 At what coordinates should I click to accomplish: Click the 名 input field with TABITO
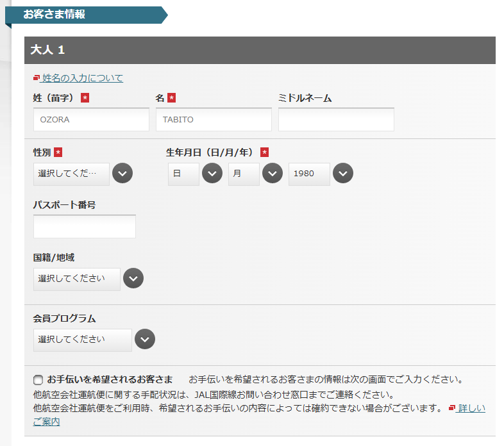coord(214,120)
